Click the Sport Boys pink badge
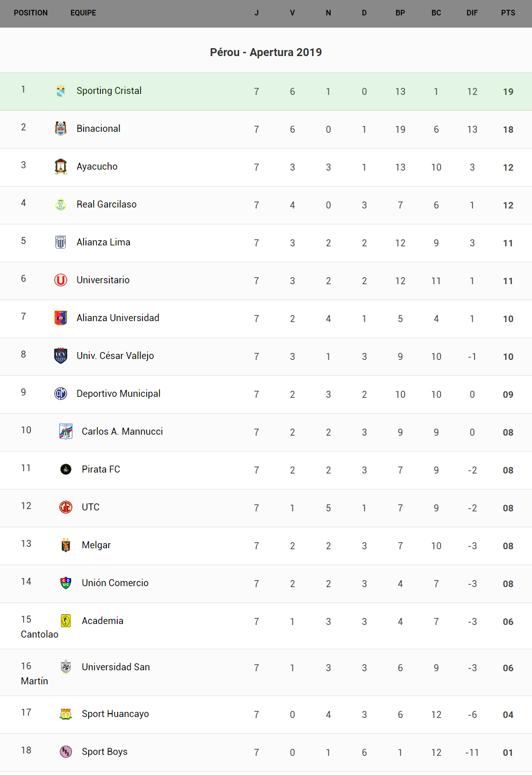 pyautogui.click(x=66, y=752)
